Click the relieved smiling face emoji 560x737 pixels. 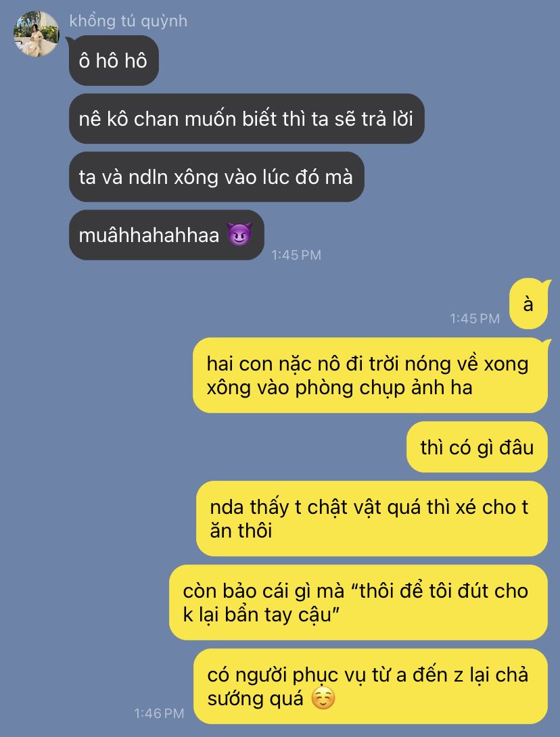[x=323, y=698]
